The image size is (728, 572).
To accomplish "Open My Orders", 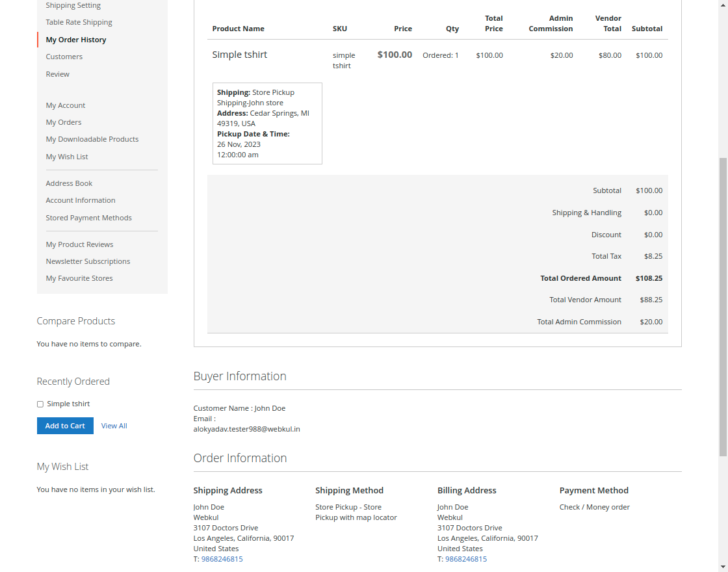I will [63, 122].
